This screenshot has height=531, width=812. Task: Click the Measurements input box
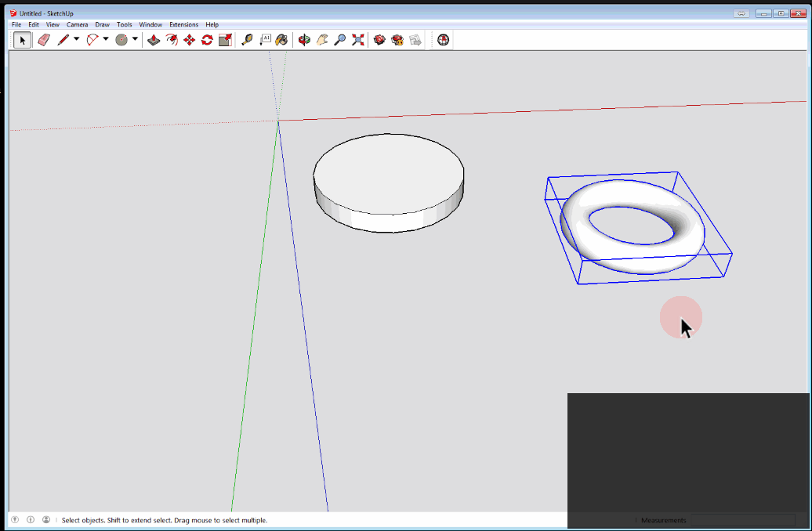coord(742,520)
